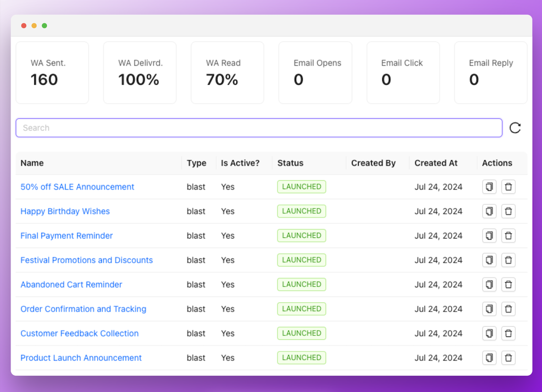Duplicate the Product Launch Announcement campaign
This screenshot has height=392, width=542.
pyautogui.click(x=489, y=358)
